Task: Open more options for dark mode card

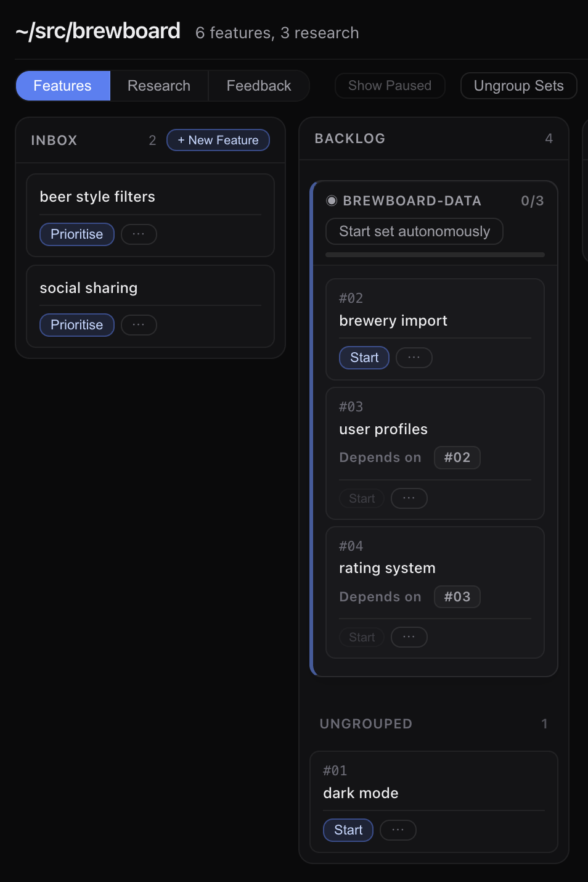Action: [x=398, y=830]
